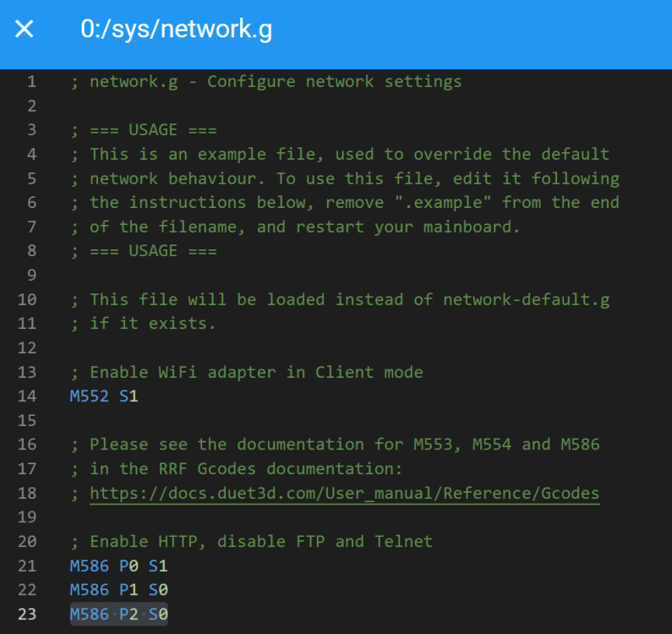Open the docs.duet3d.com Gcodes documentation link

(344, 493)
